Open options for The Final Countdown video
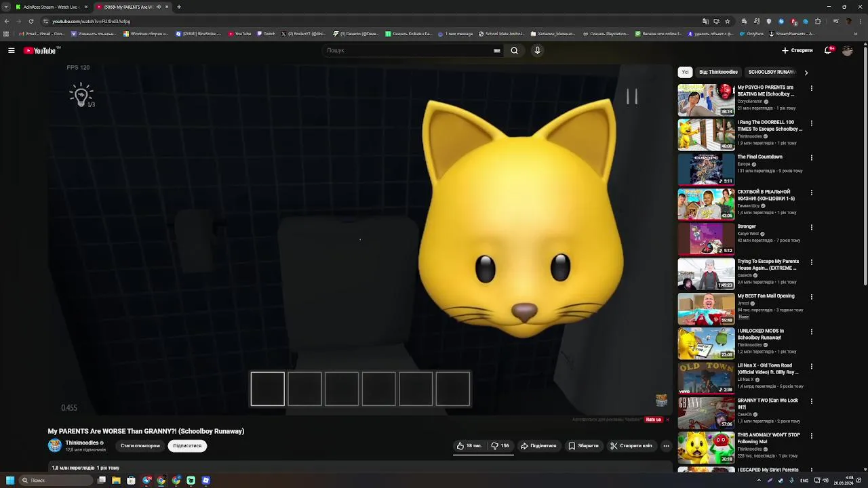 pyautogui.click(x=811, y=158)
